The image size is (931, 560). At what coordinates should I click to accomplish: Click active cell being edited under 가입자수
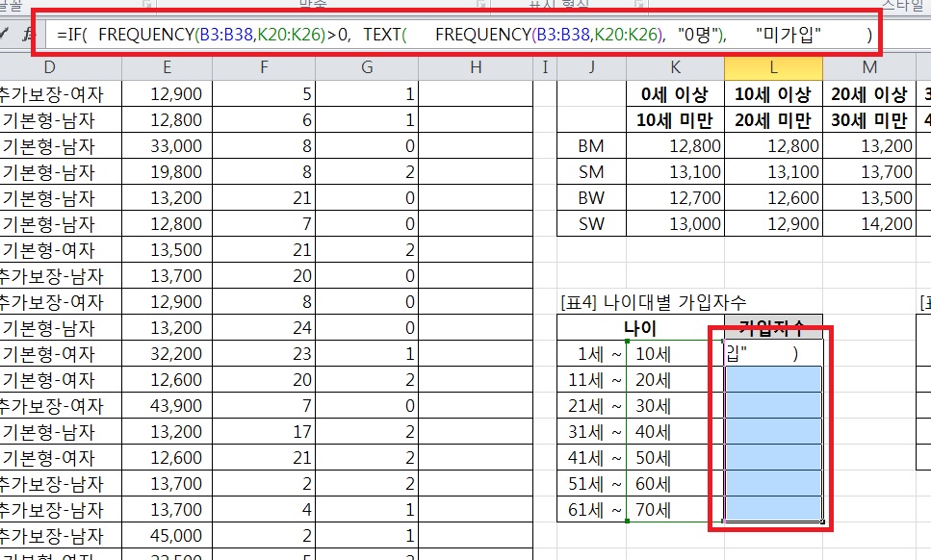[772, 353]
